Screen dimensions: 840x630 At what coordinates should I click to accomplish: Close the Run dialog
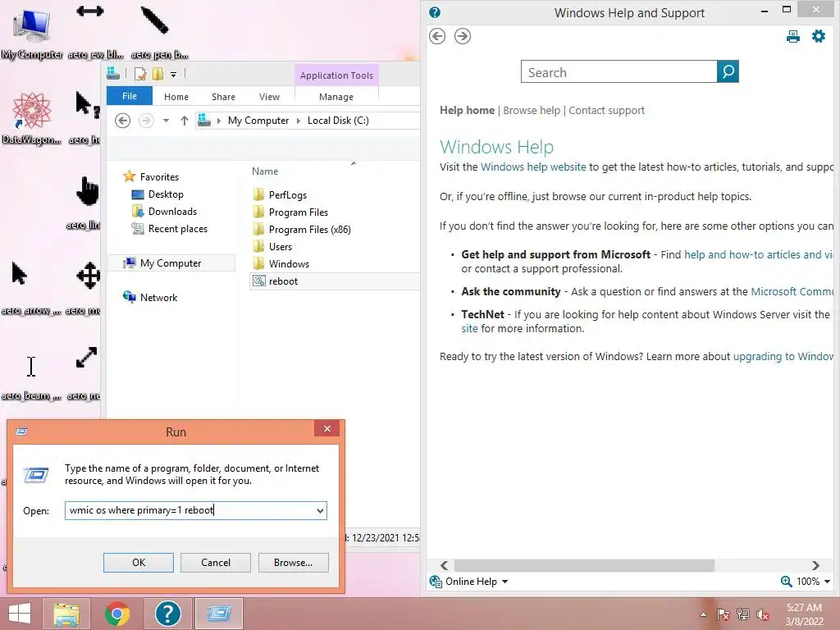(x=327, y=428)
